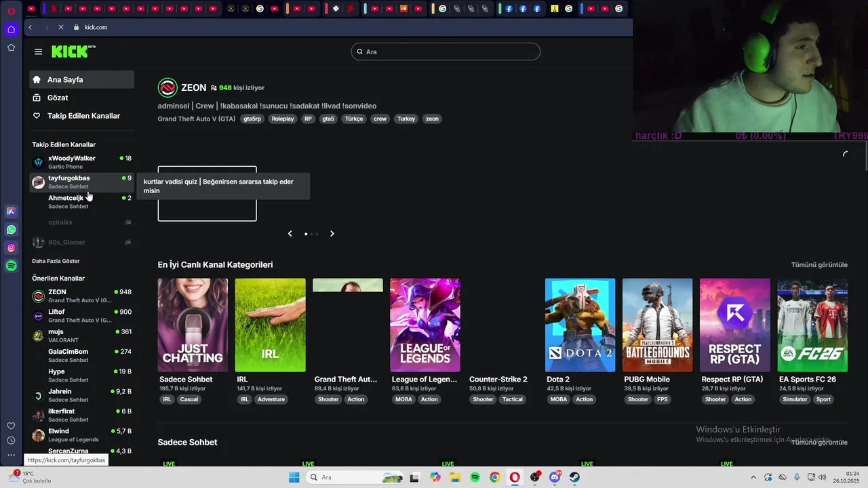Viewport: 868px width, 488px height.
Task: Click the featured stream preview box
Action: coord(208,194)
